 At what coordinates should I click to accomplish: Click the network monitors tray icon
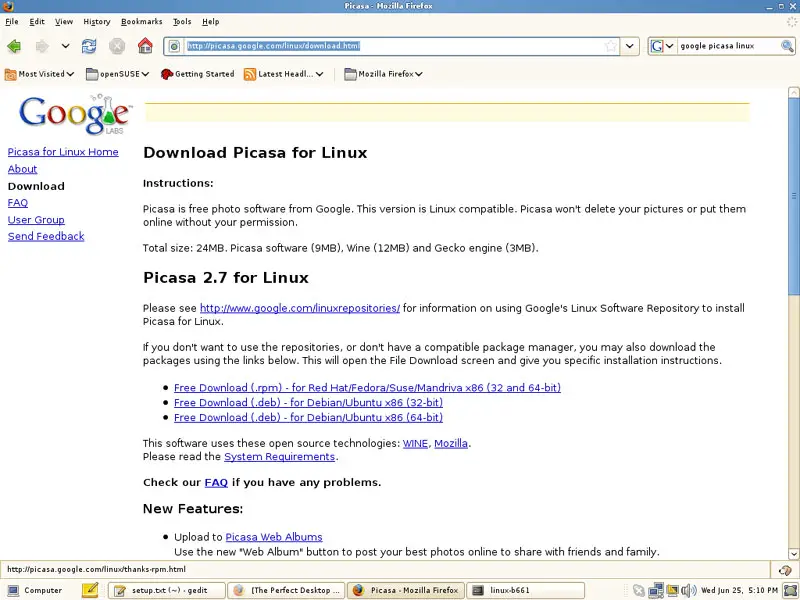656,590
